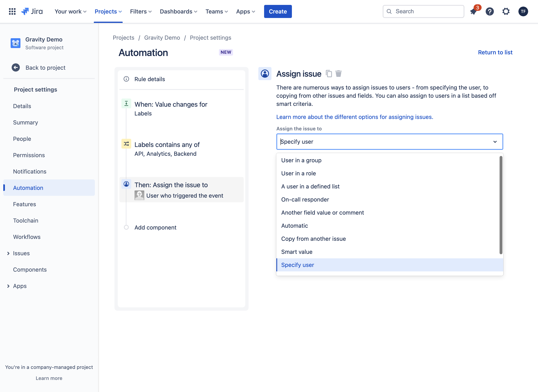Click the Search input field
This screenshot has width=538, height=392.
(423, 11)
